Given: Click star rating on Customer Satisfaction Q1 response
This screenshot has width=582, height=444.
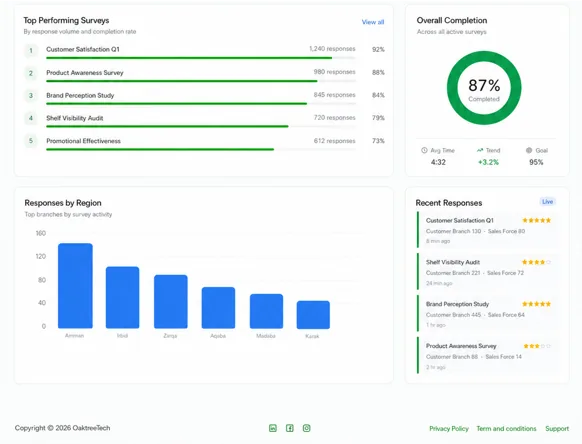Looking at the screenshot, I should (x=537, y=220).
